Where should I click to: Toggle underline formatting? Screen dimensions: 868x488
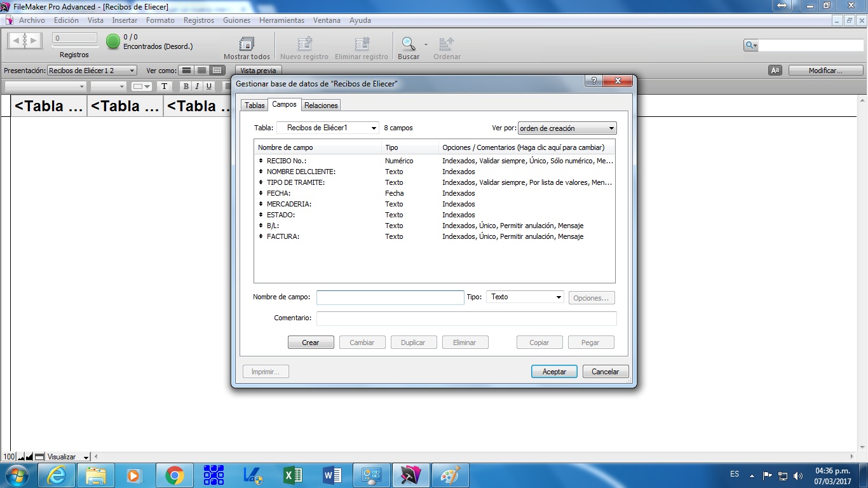click(x=208, y=86)
